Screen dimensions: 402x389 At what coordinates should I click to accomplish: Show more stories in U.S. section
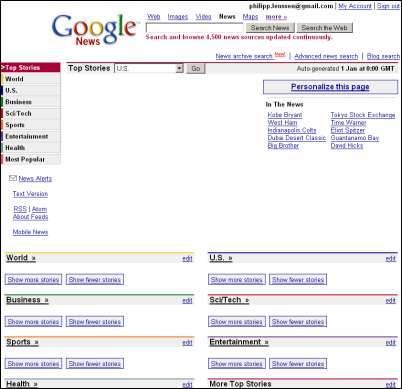coord(237,279)
